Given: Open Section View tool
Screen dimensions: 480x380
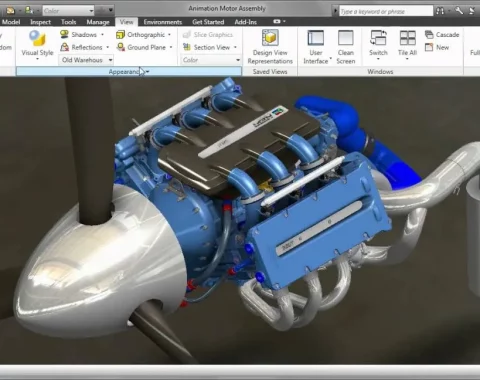Looking at the screenshot, I should click(210, 47).
